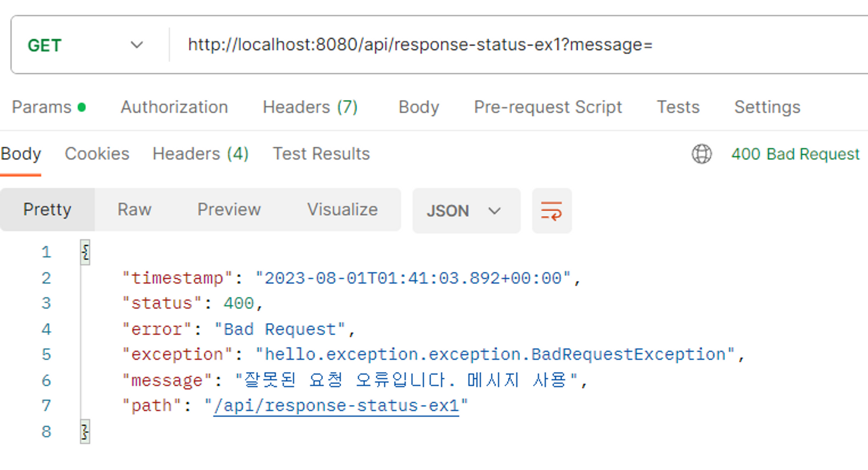This screenshot has width=868, height=470.
Task: Click the globe network info icon
Action: pos(701,154)
